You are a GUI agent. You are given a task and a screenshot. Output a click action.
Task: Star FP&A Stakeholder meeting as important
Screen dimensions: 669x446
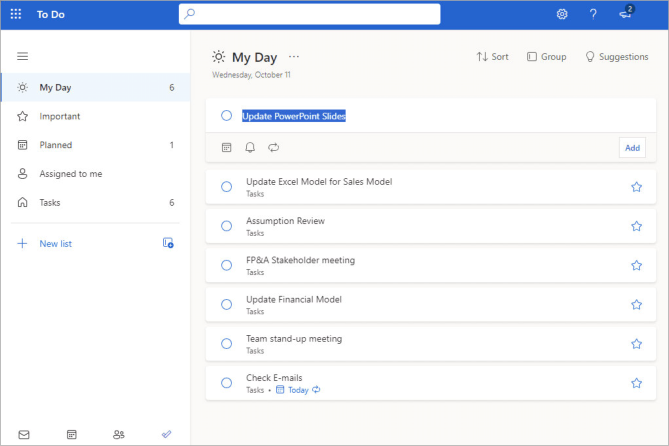[637, 265]
